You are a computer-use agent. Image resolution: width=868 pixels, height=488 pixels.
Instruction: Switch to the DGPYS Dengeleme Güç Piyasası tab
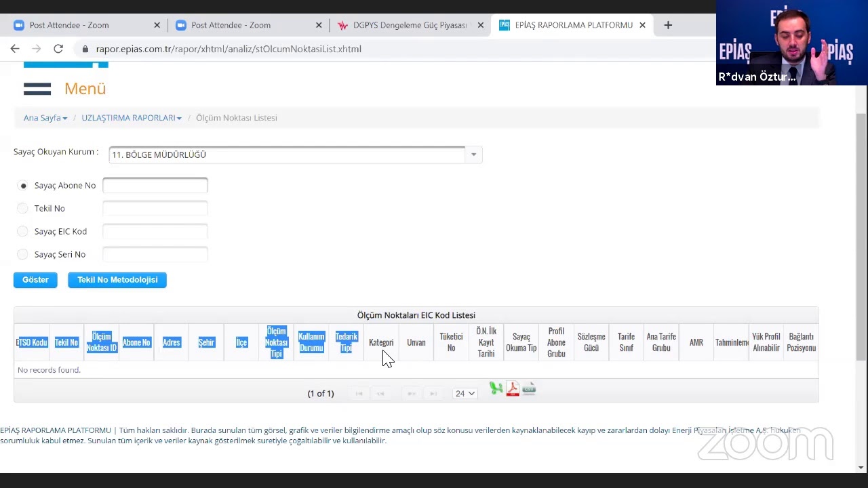click(411, 25)
